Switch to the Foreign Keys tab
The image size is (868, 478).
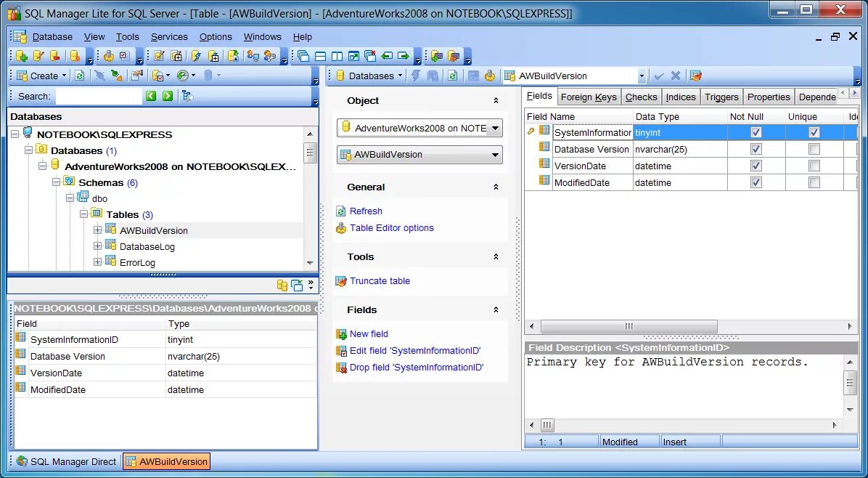point(589,97)
